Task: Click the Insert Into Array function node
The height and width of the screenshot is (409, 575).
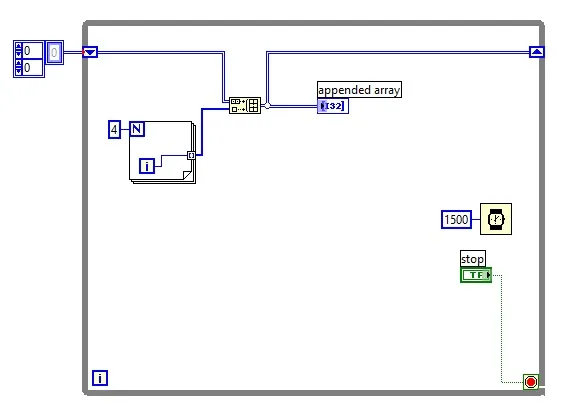Action: [x=245, y=106]
